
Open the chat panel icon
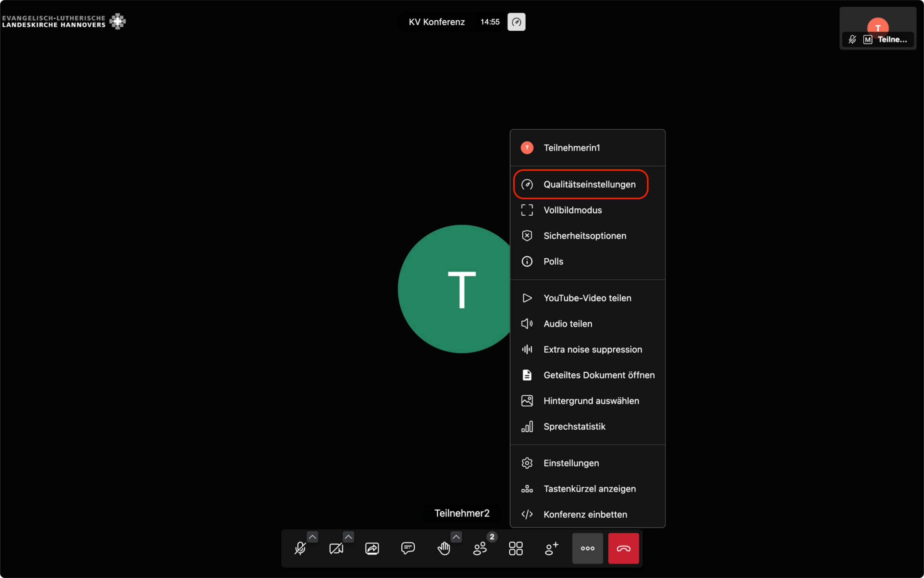tap(408, 548)
